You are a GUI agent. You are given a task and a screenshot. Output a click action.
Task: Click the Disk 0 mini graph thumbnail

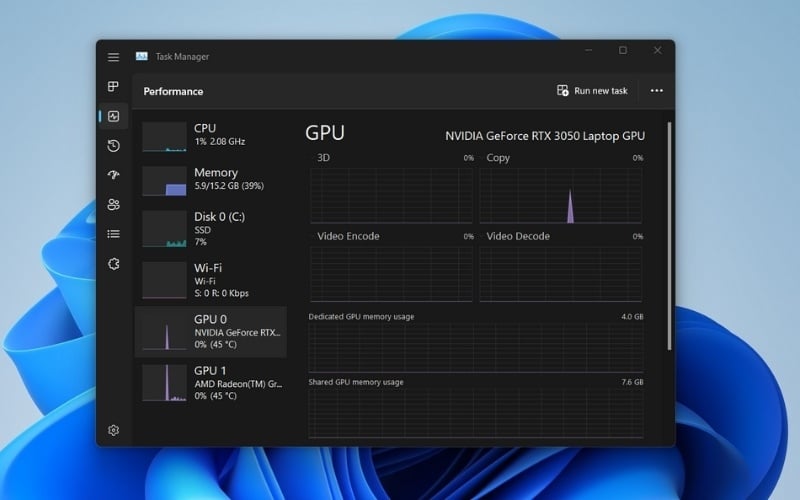164,229
